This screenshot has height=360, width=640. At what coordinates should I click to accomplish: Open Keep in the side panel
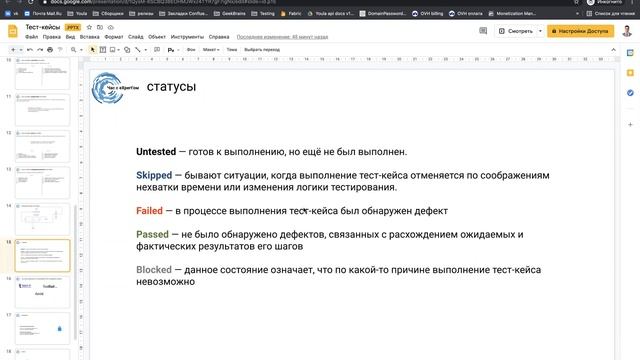[x=630, y=73]
